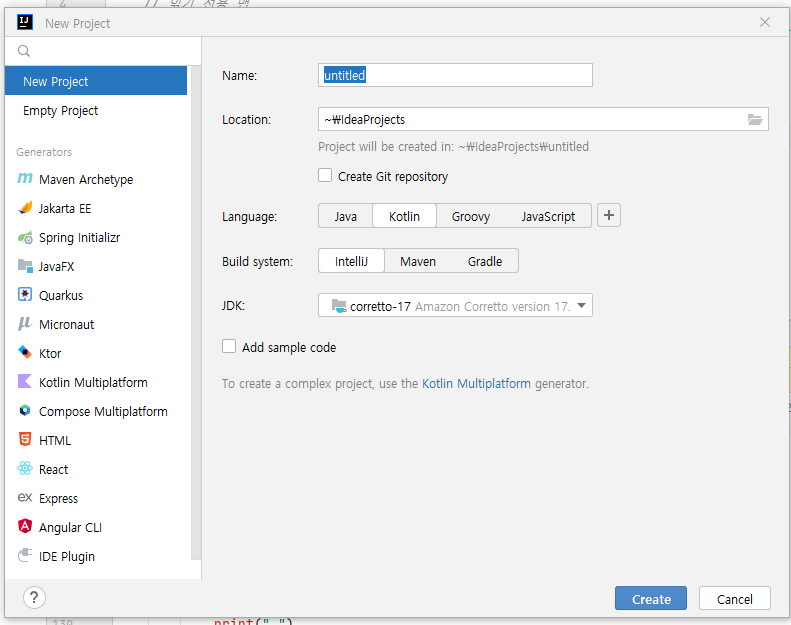Click the Ktor generator icon
Screen dimensions: 791x625
click(x=25, y=353)
